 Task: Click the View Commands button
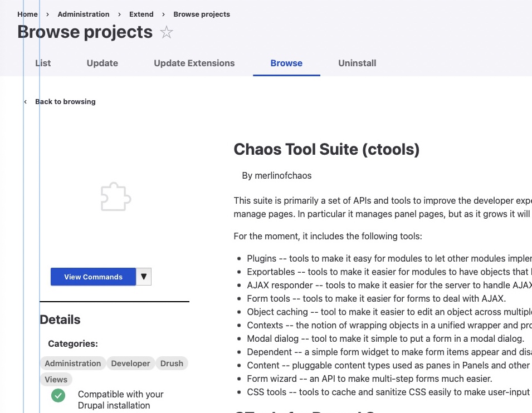tap(93, 277)
